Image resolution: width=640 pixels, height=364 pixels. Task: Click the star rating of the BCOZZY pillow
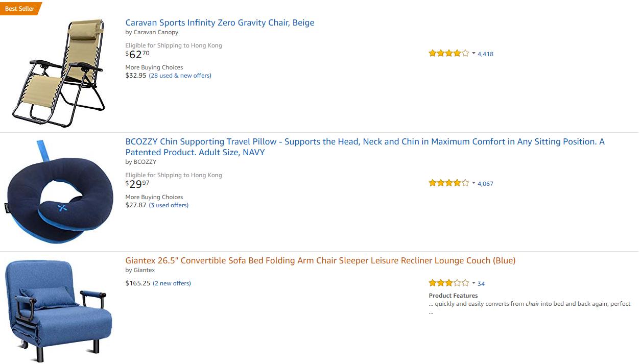tap(448, 183)
